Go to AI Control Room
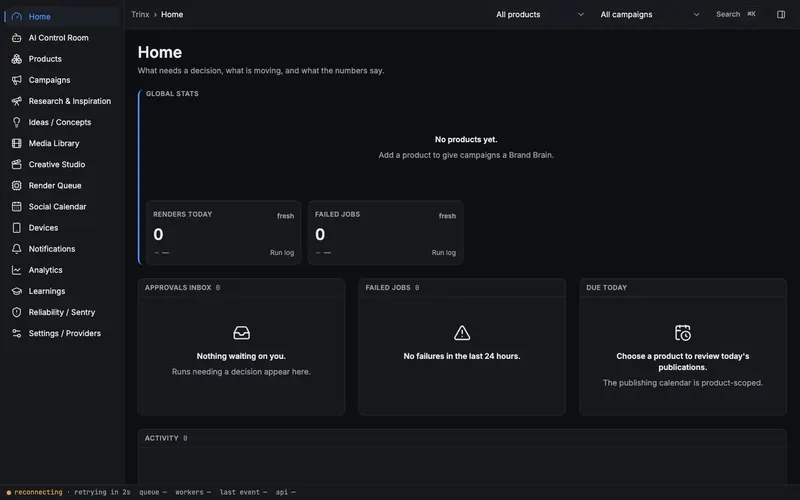 [62, 38]
